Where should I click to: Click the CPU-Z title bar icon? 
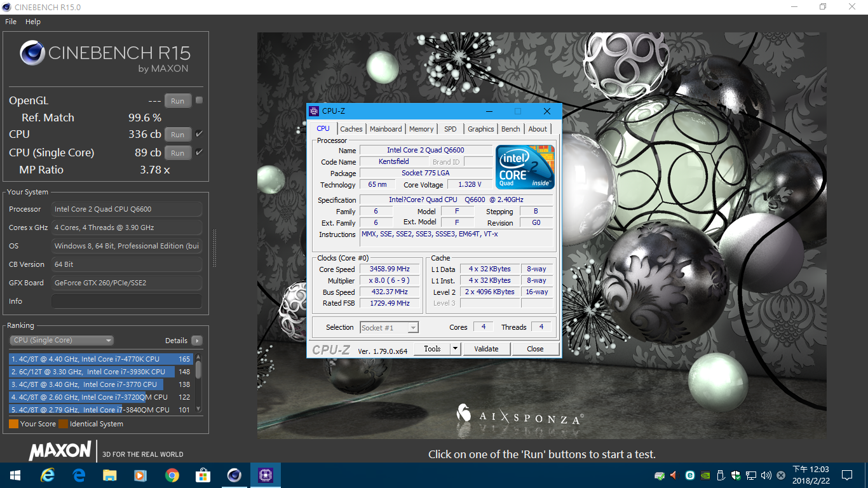click(314, 111)
